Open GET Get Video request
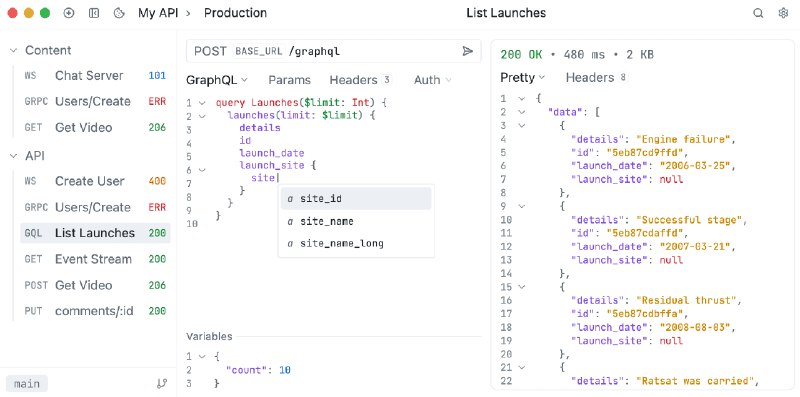800x397 pixels. coord(95,128)
